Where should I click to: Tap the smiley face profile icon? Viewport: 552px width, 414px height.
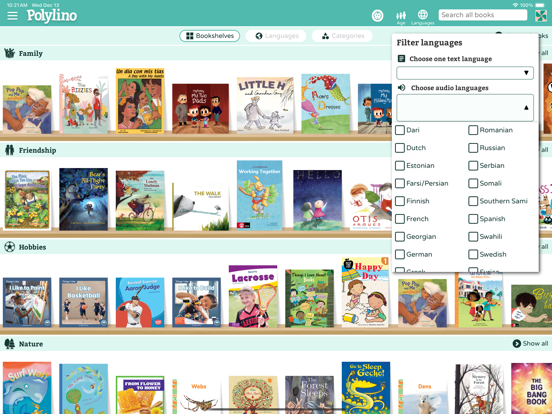point(377,15)
